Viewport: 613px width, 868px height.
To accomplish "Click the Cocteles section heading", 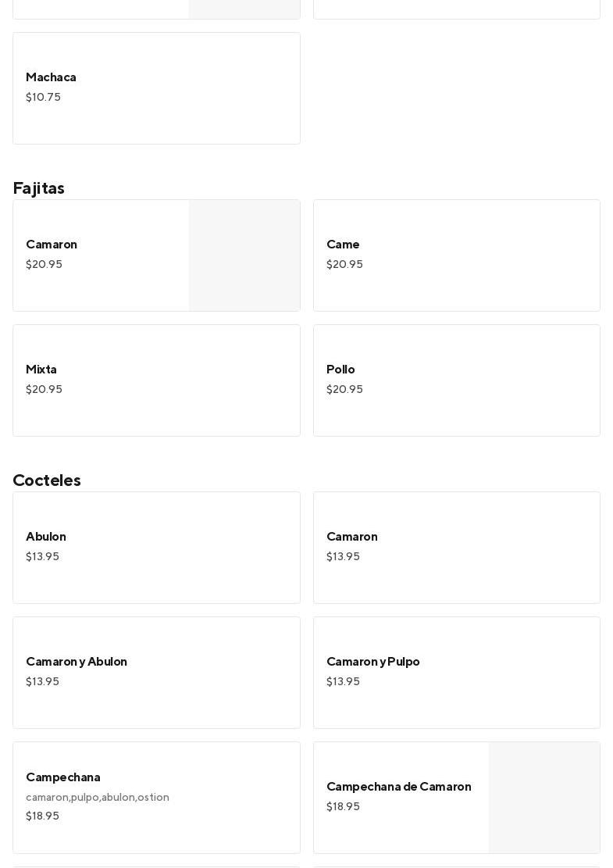I will (x=47, y=480).
